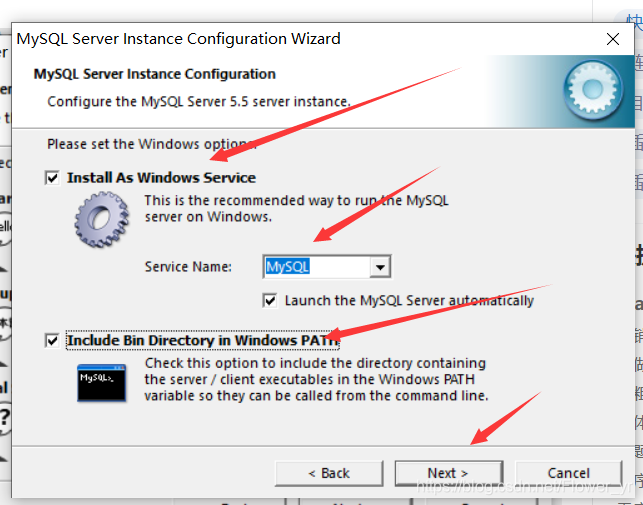Click the blue gear logo in header
Viewport: 643px width, 505px height.
593,89
